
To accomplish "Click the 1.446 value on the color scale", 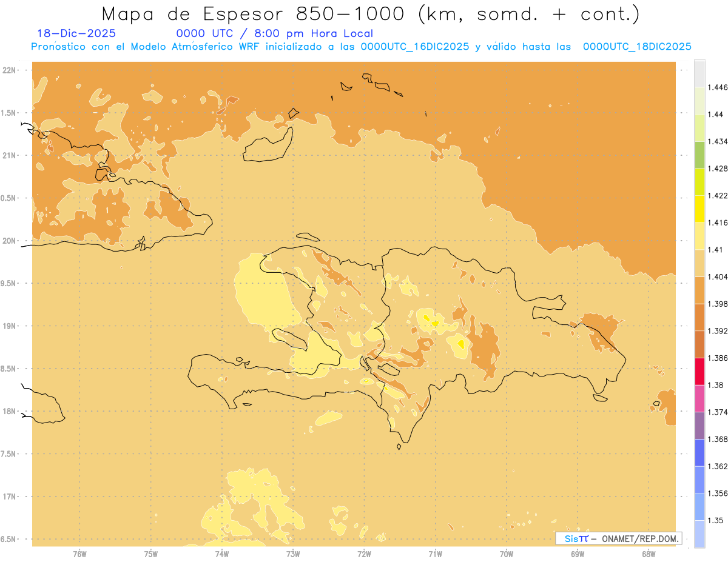I will click(x=719, y=87).
